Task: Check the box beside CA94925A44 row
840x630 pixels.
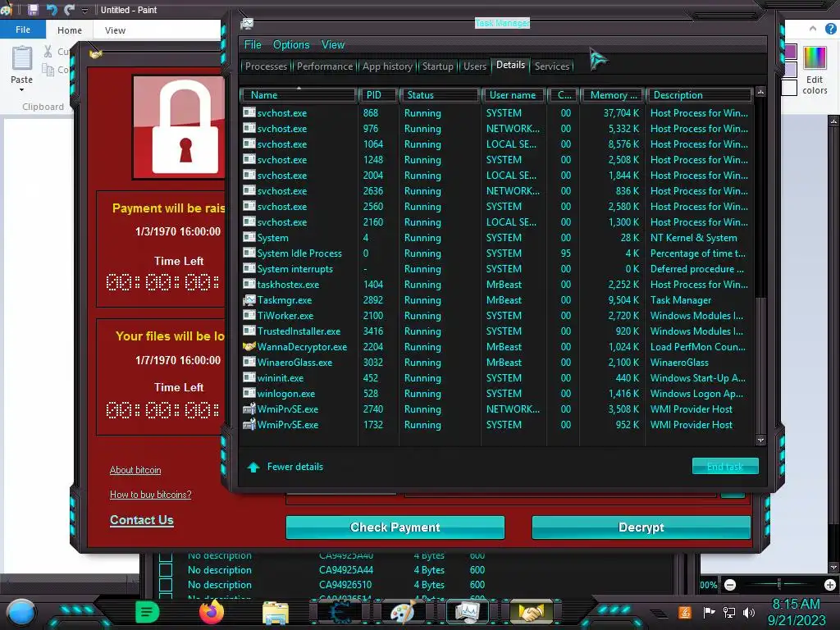Action: pyautogui.click(x=166, y=570)
